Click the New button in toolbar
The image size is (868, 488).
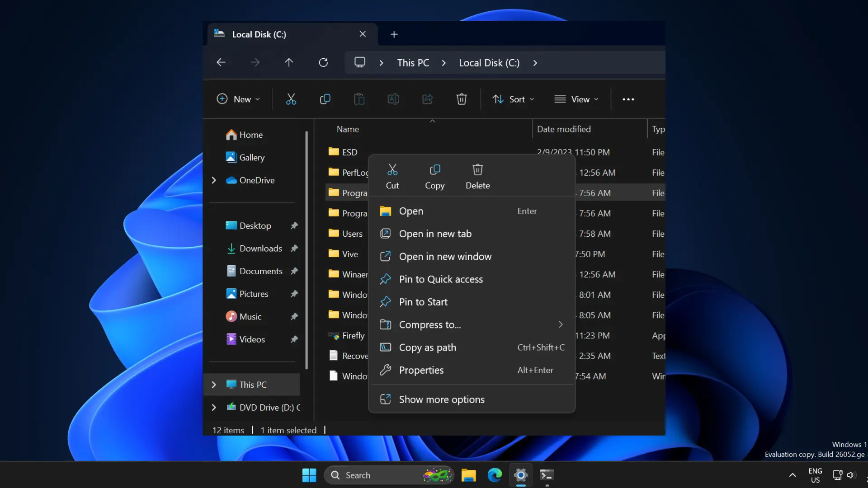pos(239,99)
